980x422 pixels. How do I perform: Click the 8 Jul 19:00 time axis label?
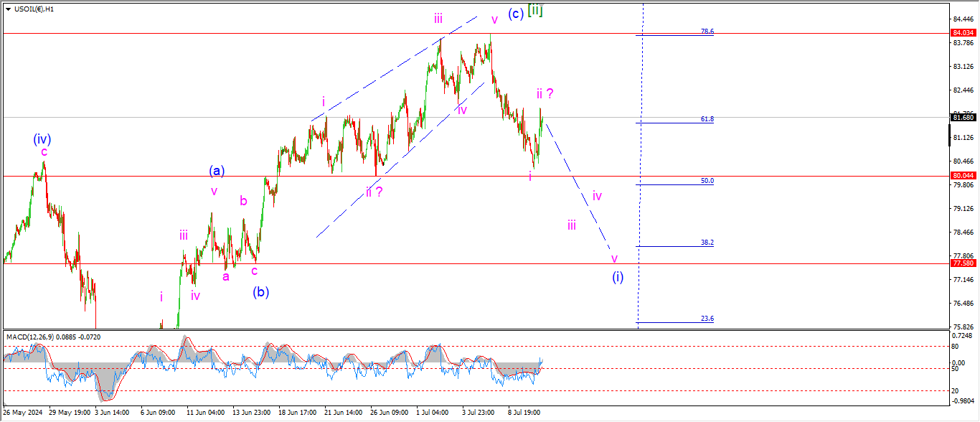pyautogui.click(x=524, y=413)
